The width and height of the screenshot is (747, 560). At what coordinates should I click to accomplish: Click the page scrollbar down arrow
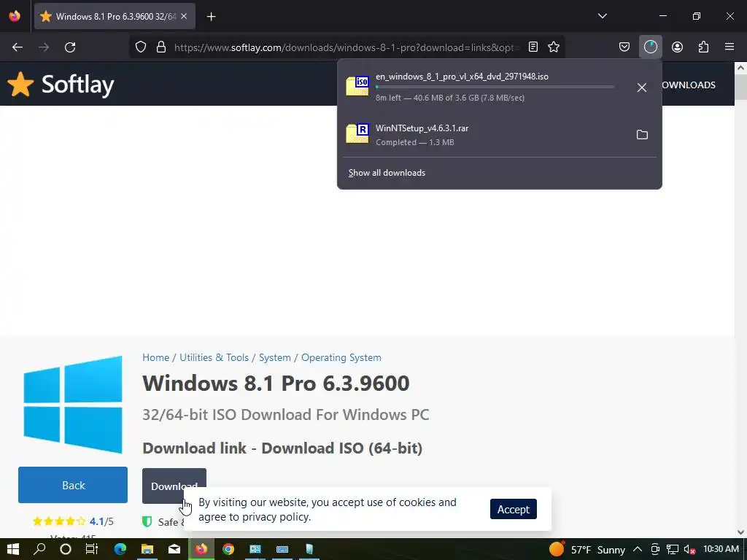(740, 532)
